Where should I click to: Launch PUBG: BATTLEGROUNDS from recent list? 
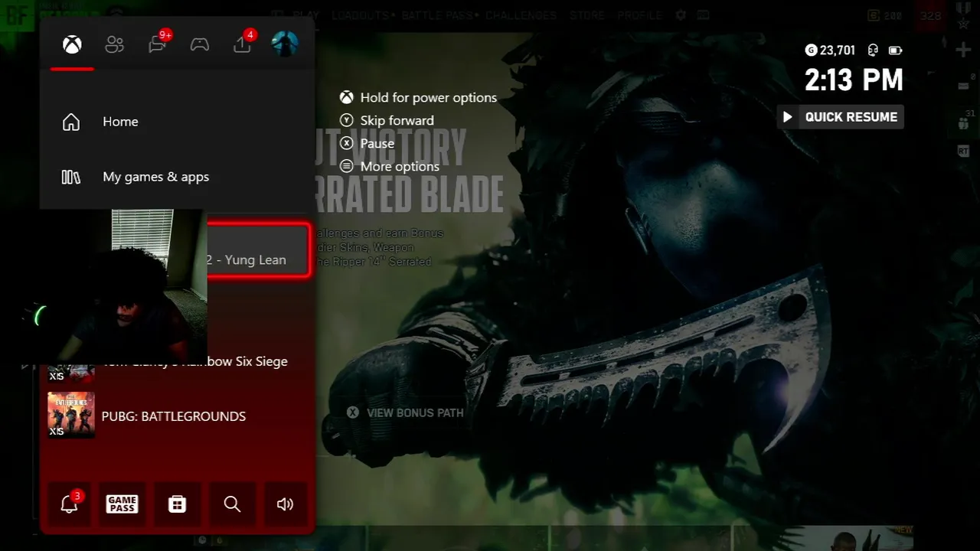[177, 416]
